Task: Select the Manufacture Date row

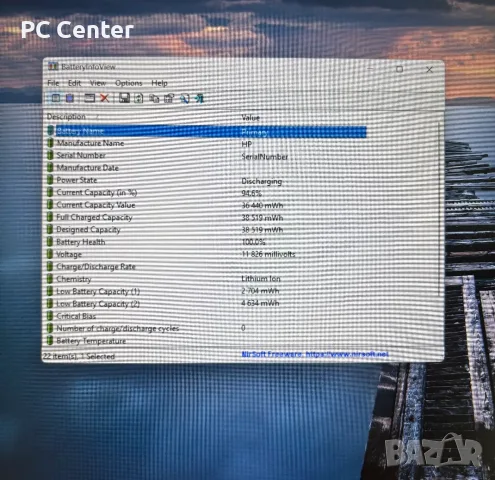Action: click(207, 168)
